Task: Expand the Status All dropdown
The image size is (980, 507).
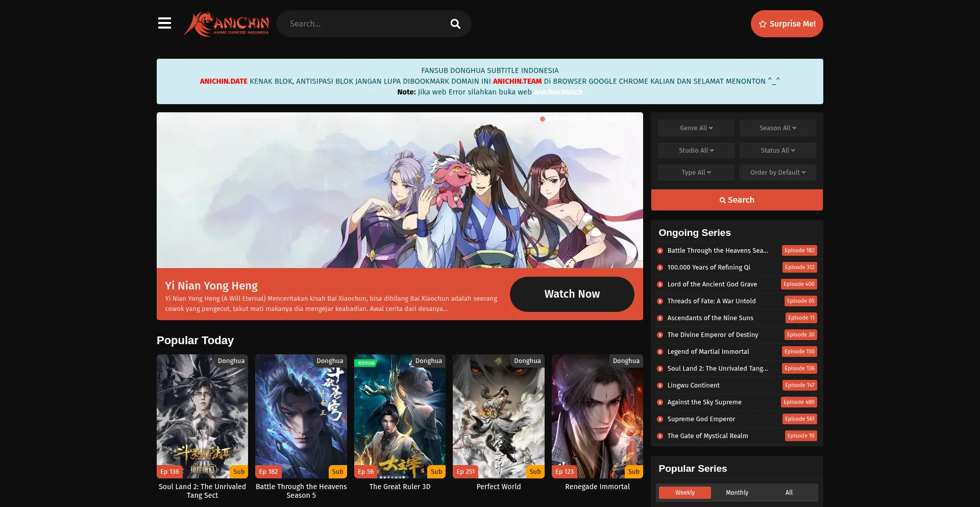Action: tap(777, 151)
